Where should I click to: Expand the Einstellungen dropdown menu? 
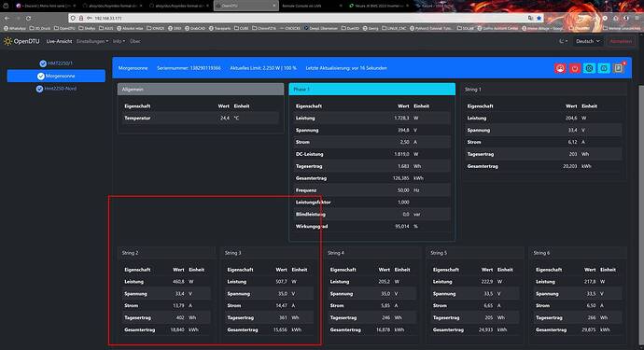[x=92, y=41]
